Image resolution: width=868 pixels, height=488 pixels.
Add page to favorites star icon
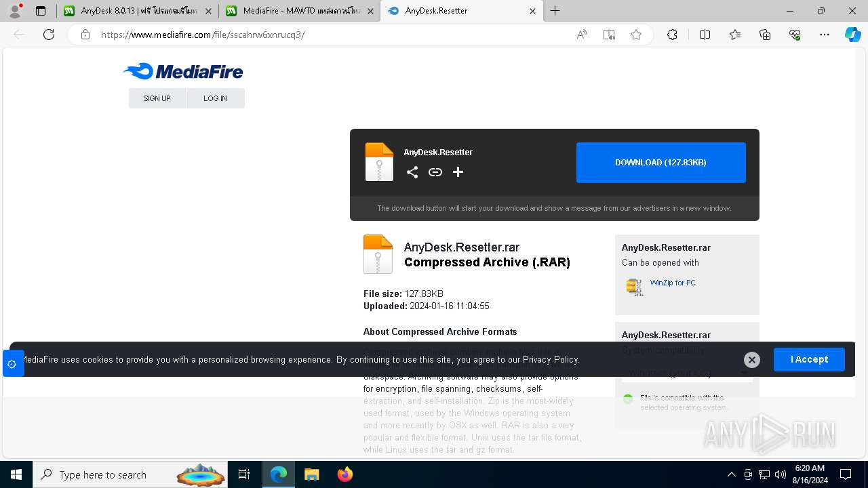[636, 35]
